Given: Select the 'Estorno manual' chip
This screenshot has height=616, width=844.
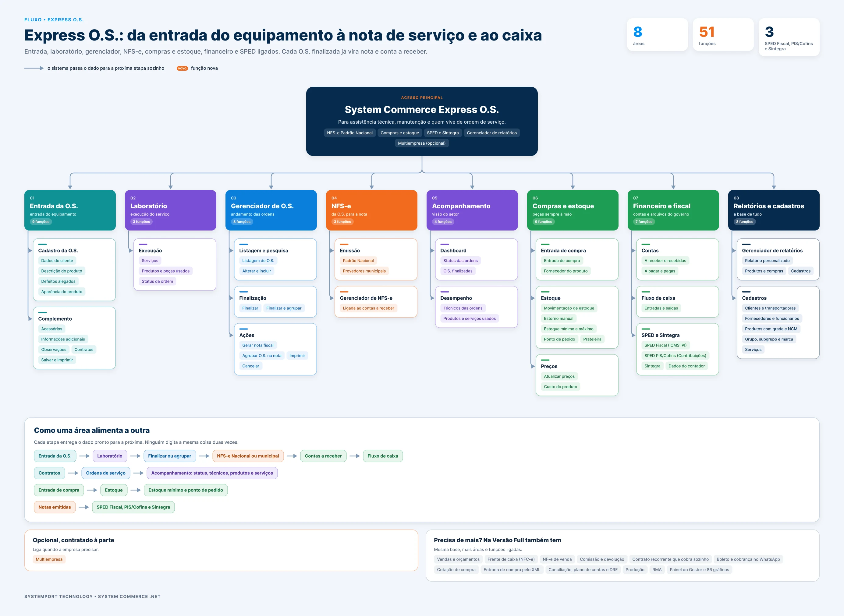Looking at the screenshot, I should tap(559, 319).
